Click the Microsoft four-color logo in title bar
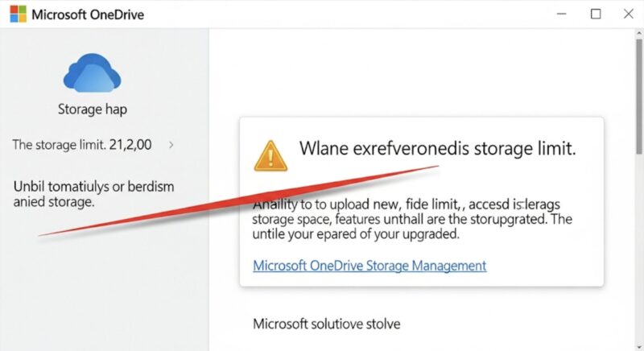644x351 pixels. [x=18, y=14]
